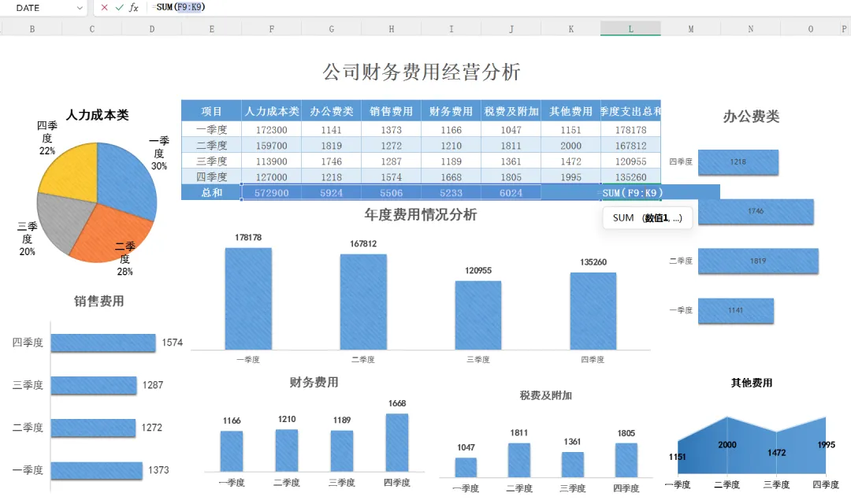Click the 1668 bar in 财务费用 chart
Screen dimensions: 851x504
click(x=397, y=443)
